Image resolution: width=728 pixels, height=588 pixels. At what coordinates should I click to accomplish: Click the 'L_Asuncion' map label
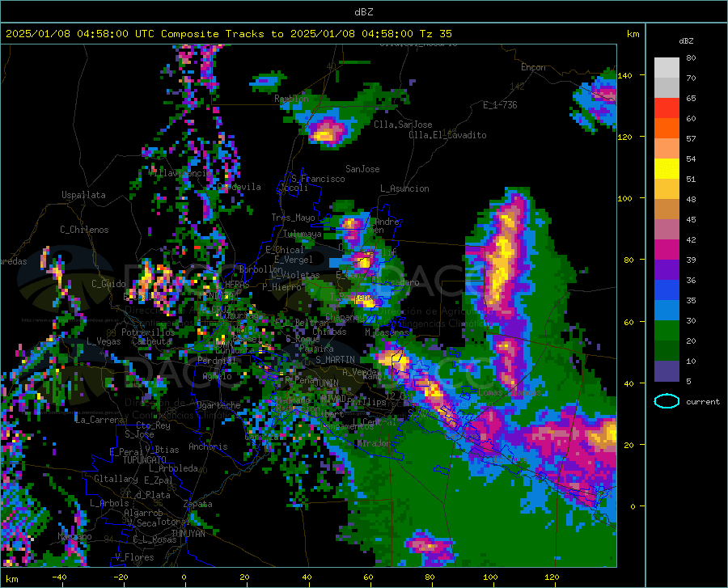pos(404,188)
